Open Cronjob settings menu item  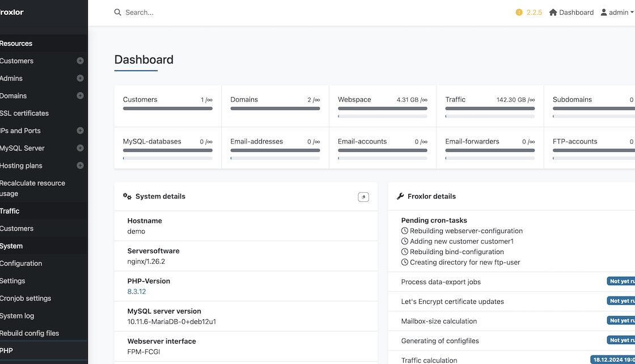pyautogui.click(x=26, y=298)
